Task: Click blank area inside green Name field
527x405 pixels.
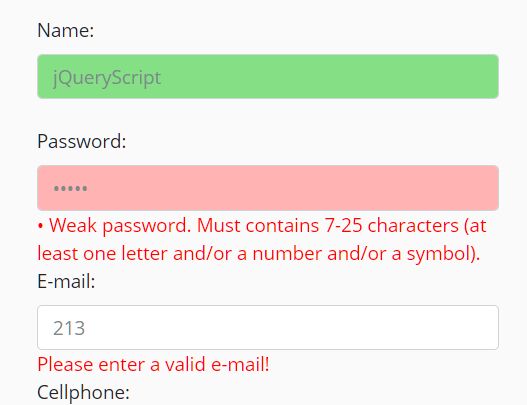Action: (329, 77)
